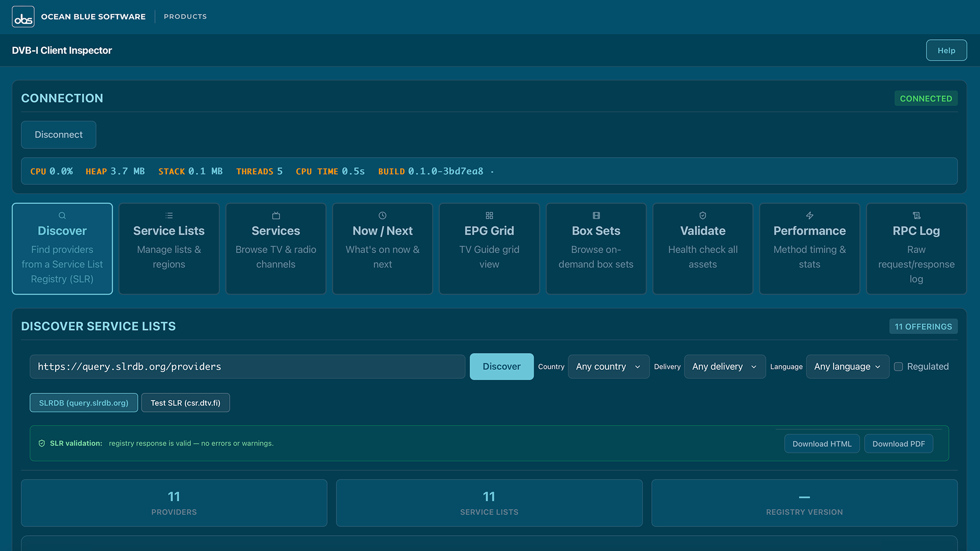Click the BUILD 0.1.0-3bd7ea8 text

[431, 171]
